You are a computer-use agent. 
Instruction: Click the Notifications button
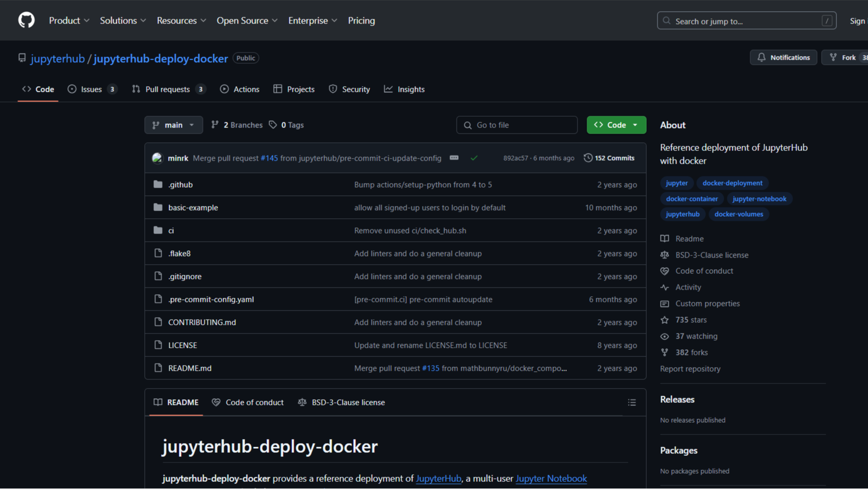[783, 58]
